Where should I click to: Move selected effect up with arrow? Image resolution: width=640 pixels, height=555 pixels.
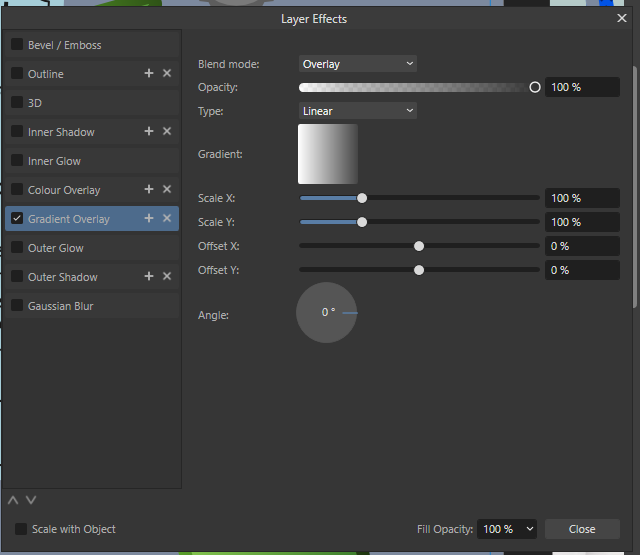[x=13, y=500]
